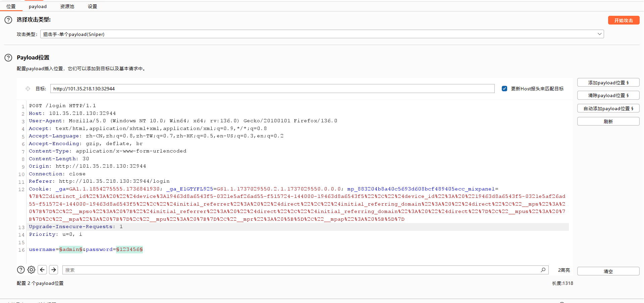Click help icon left of the search bar
The image size is (644, 303).
pos(21,270)
